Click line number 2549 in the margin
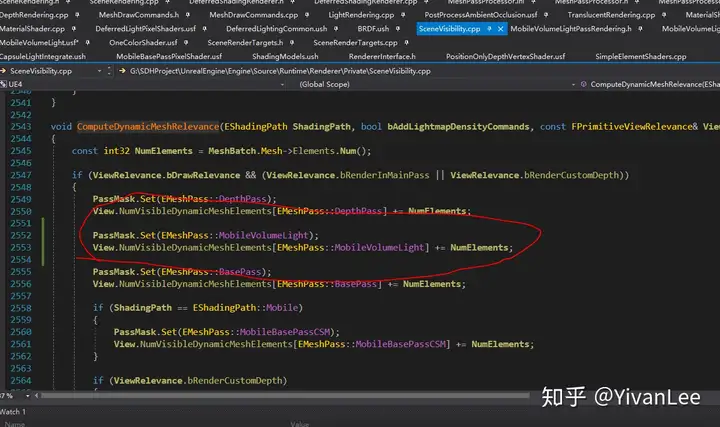This screenshot has width=720, height=427. coord(21,199)
